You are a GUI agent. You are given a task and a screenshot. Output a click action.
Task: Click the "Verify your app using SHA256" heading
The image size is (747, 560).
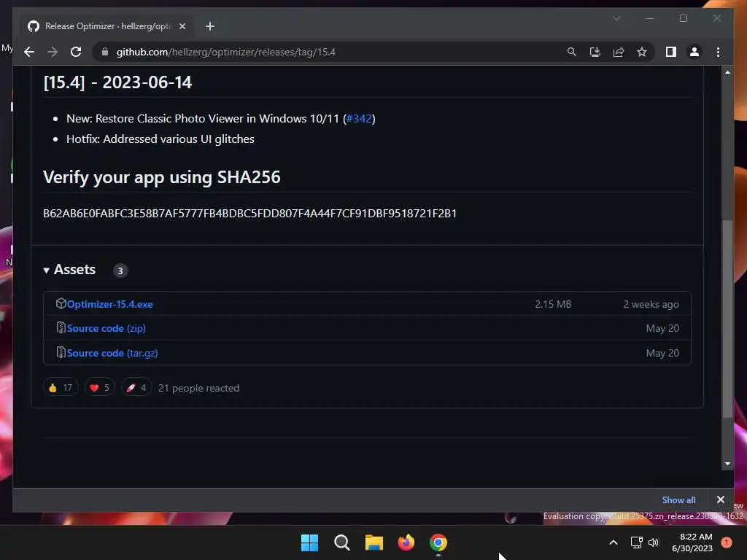(x=161, y=177)
